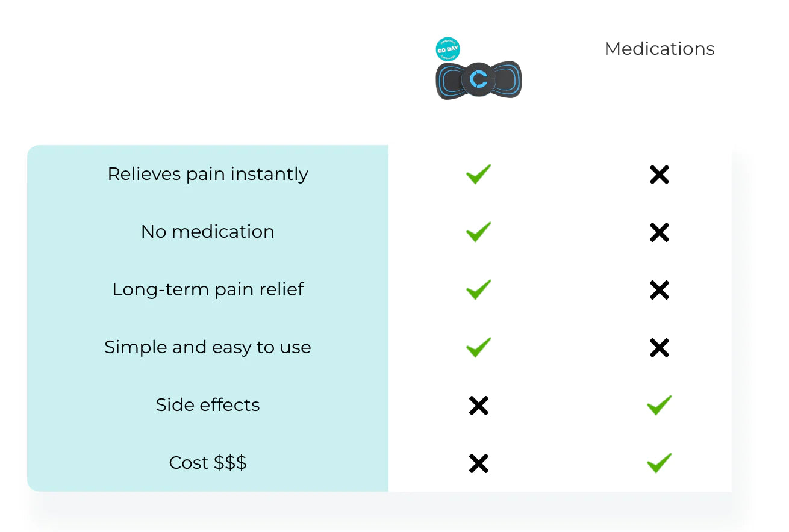This screenshot has height=532, width=789.
Task: Select the Side effects row label
Action: point(208,405)
